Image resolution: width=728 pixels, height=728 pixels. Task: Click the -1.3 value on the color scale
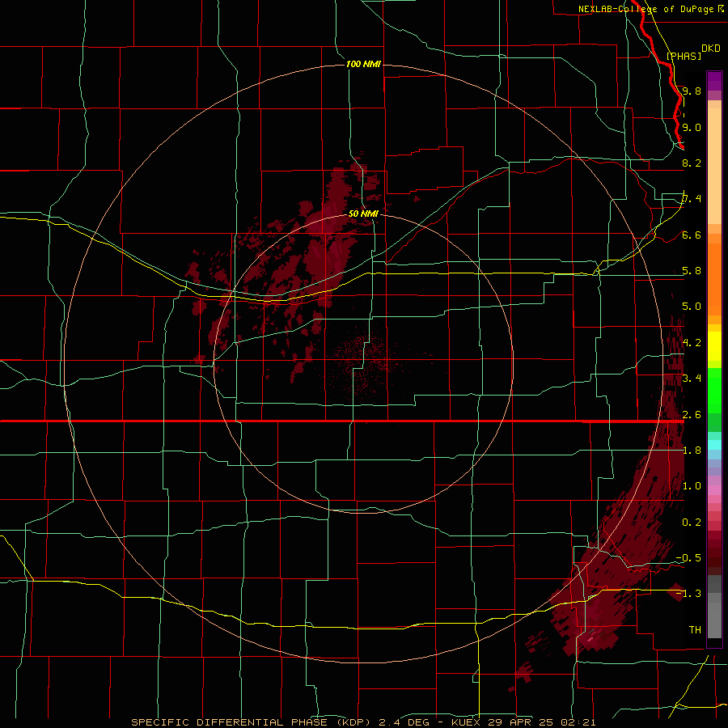pos(688,594)
